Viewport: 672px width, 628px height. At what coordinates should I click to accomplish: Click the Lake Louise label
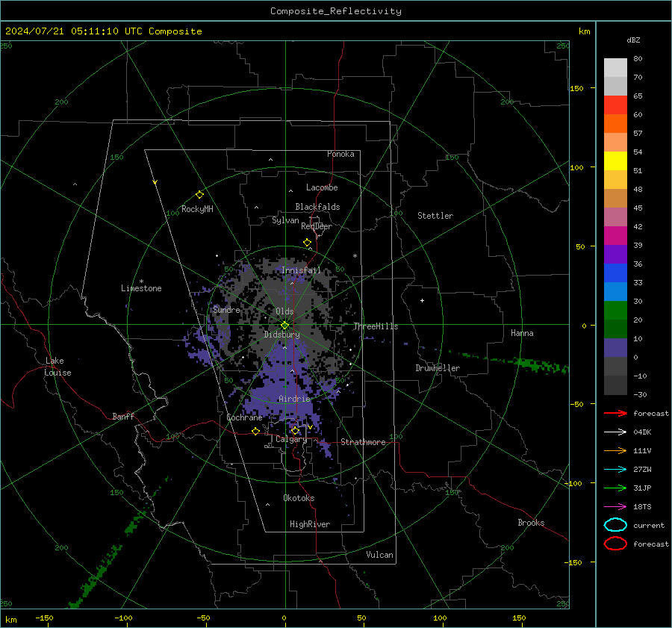[x=57, y=367]
